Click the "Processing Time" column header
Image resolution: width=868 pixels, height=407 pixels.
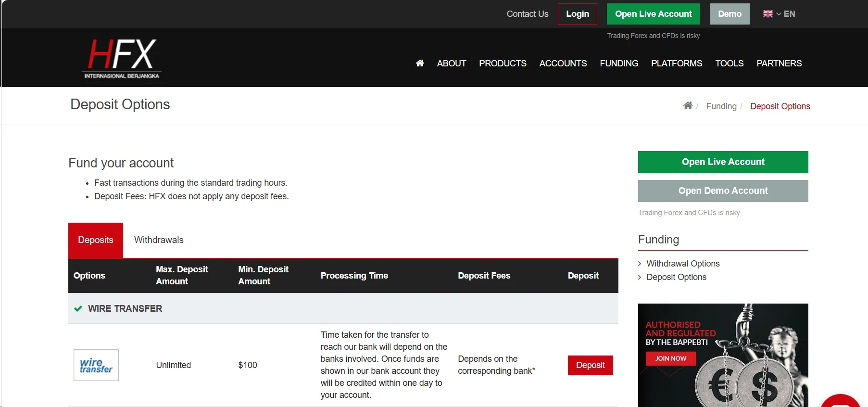coord(354,276)
